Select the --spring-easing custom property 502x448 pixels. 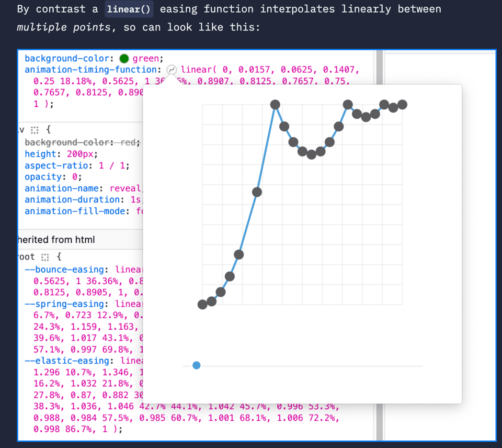pos(64,304)
